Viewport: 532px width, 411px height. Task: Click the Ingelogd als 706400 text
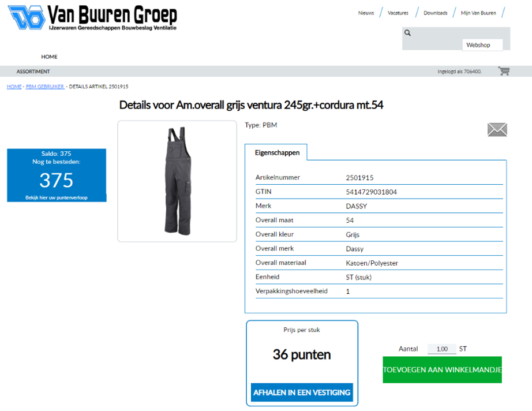click(459, 71)
